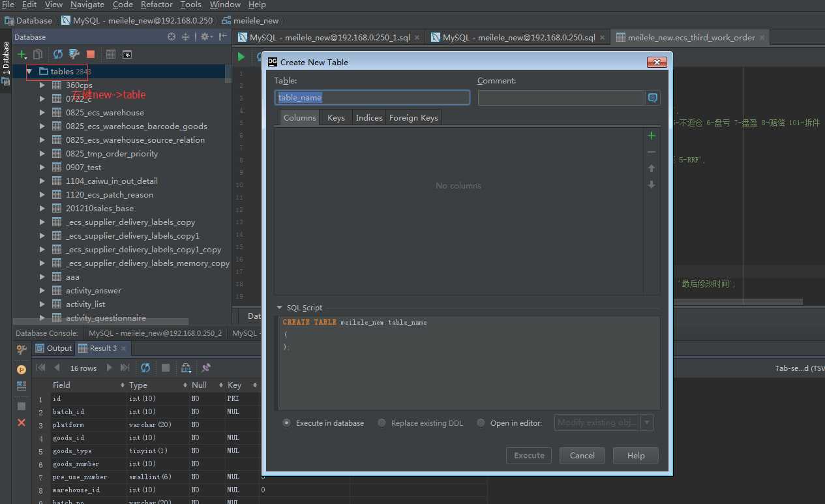The image size is (825, 504).
Task: Click the synchronize icon in Database toolbar
Action: [58, 55]
